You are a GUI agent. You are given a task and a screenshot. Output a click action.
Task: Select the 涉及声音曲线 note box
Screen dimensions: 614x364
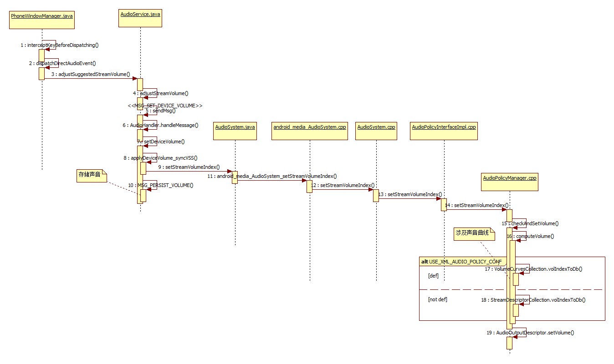474,233
